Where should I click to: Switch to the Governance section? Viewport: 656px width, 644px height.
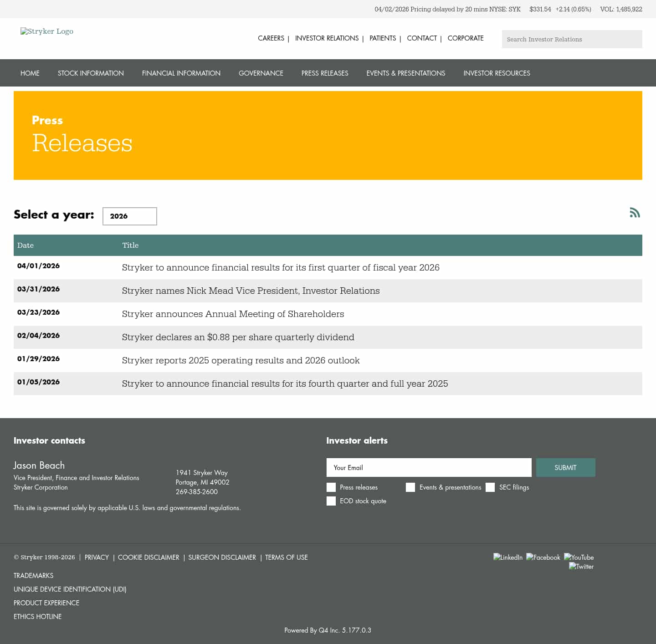261,73
